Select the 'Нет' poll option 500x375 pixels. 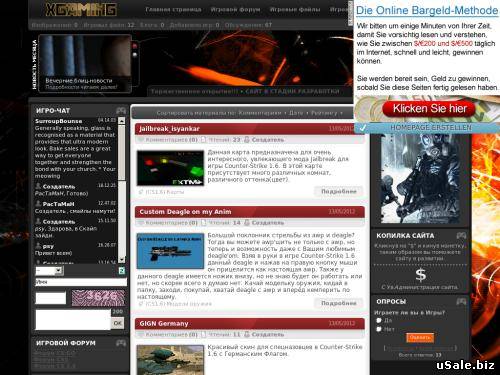click(x=379, y=329)
